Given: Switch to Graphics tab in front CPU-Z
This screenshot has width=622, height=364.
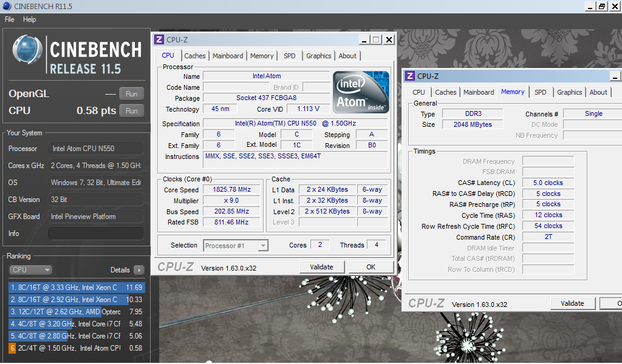Looking at the screenshot, I should click(318, 56).
